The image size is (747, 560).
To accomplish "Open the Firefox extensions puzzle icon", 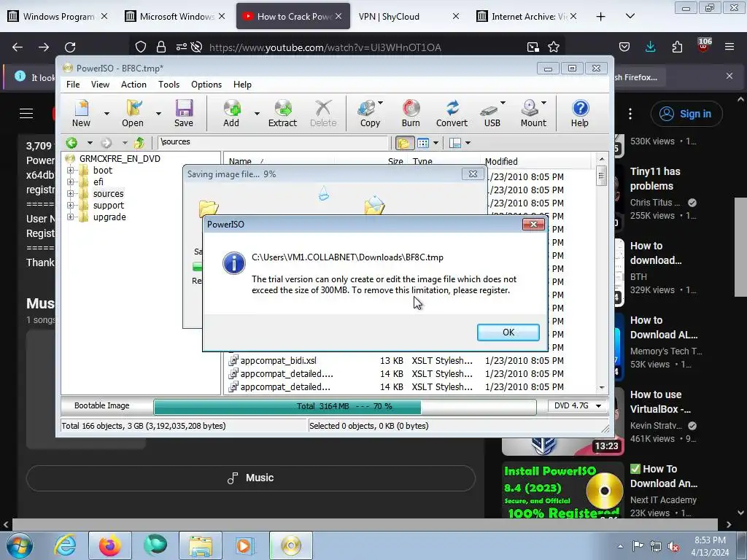I will 677,47.
